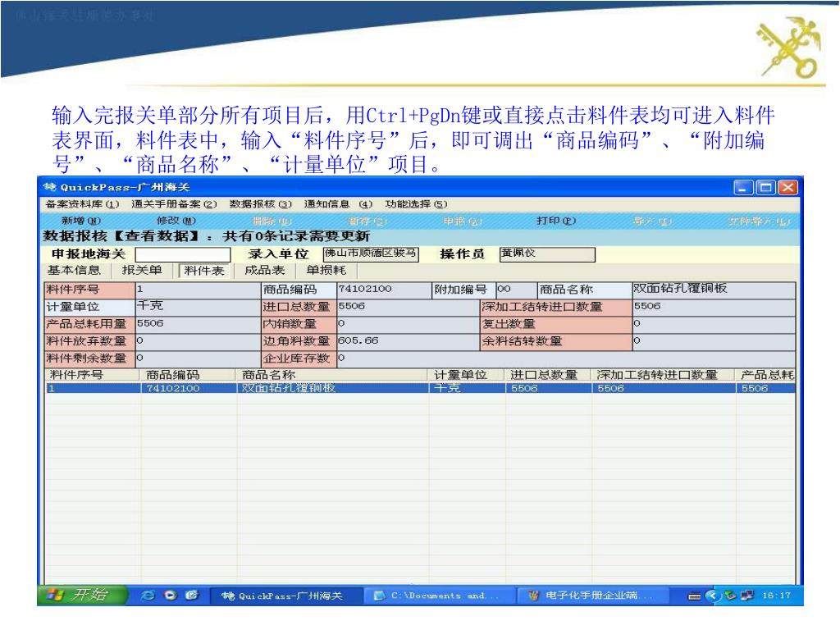Viewport: 840px width, 630px height.
Task: Click the 内销数量 field
Action: click(408, 324)
